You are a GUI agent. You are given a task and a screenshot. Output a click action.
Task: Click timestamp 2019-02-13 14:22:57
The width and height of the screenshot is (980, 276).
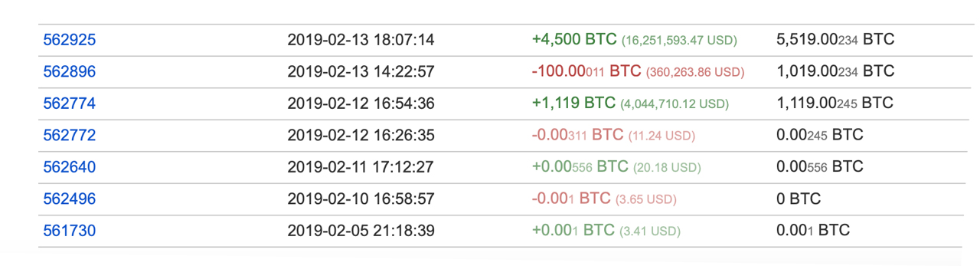tap(361, 71)
